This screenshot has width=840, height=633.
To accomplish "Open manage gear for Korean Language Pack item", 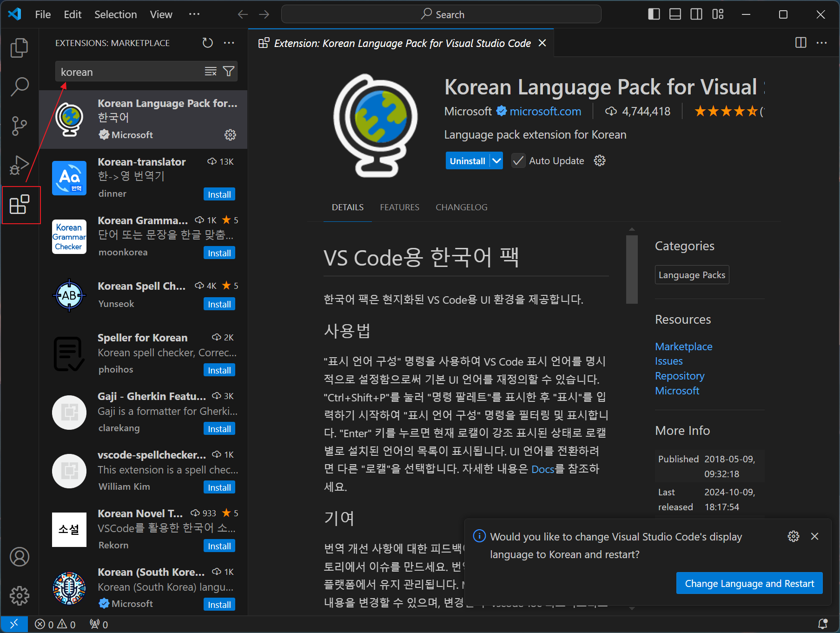I will pos(230,135).
